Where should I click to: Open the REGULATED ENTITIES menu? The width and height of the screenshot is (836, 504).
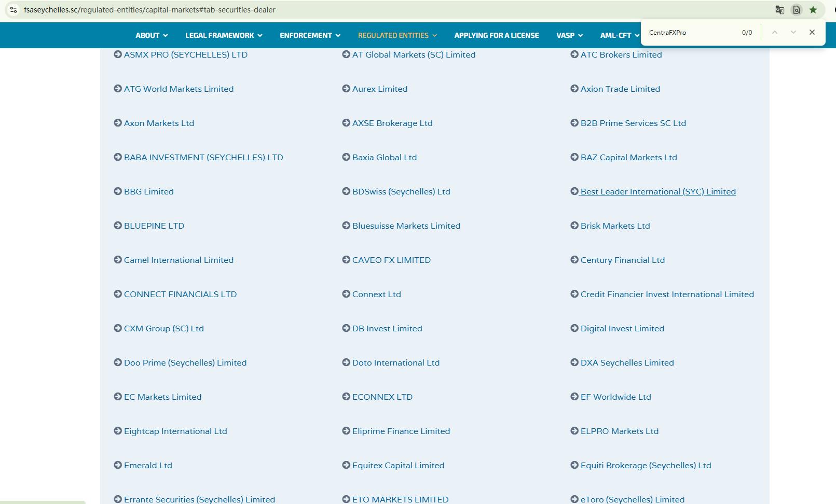coord(397,35)
